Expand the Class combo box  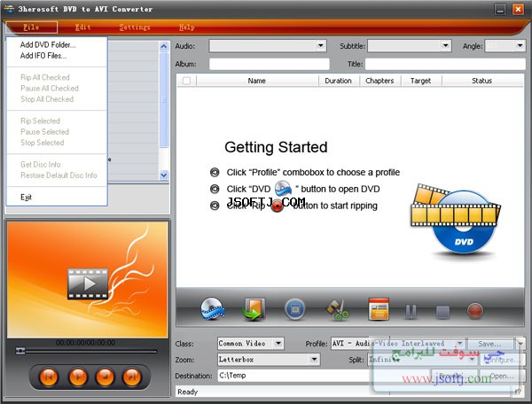click(278, 344)
